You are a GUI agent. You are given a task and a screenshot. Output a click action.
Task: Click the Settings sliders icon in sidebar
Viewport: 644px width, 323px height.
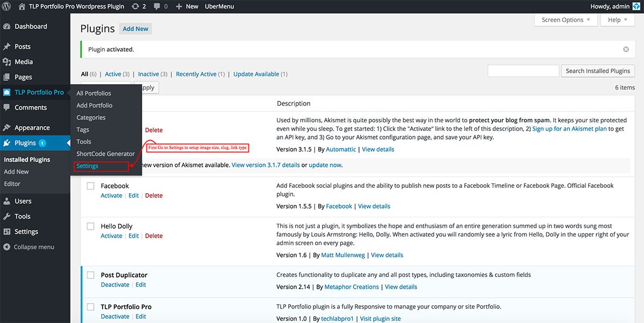point(7,232)
